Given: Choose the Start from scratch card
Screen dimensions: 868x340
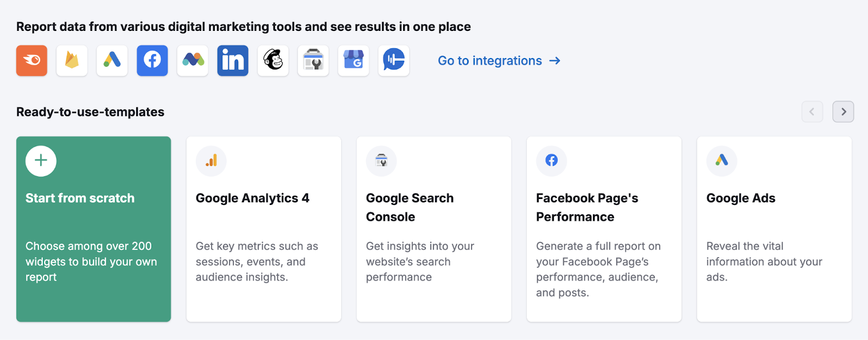Looking at the screenshot, I should point(93,228).
